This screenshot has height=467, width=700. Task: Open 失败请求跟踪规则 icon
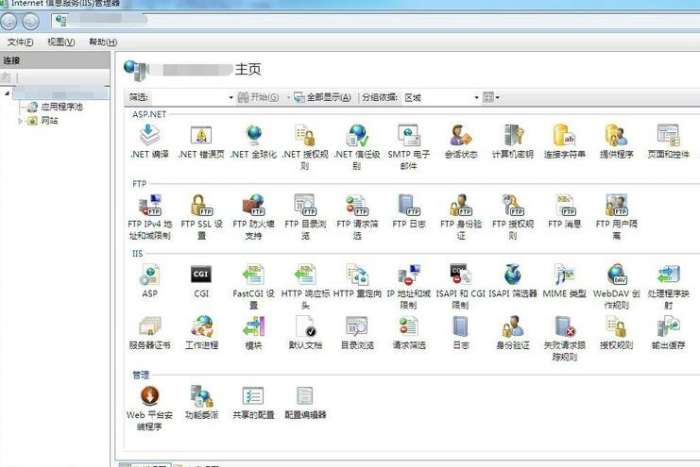[x=565, y=338]
